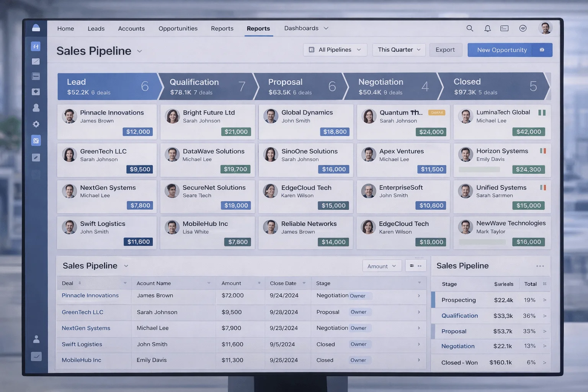Expand the Sales Pipeline page title chevron
The height and width of the screenshot is (392, 588).
tap(139, 51)
